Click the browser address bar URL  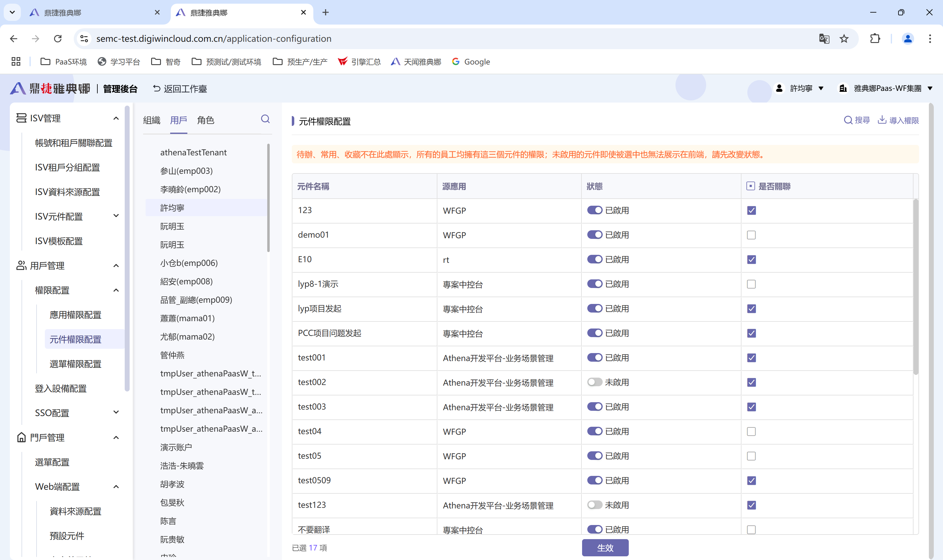coord(214,38)
